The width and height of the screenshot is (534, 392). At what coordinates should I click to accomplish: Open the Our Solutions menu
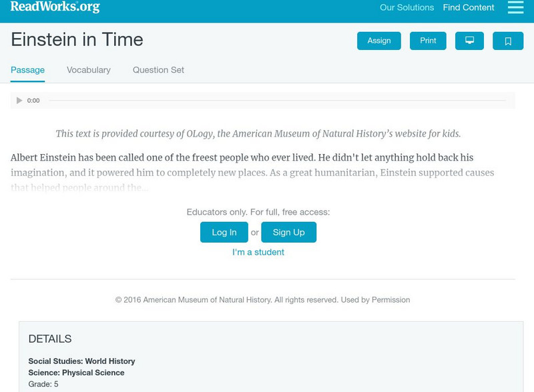pos(407,8)
